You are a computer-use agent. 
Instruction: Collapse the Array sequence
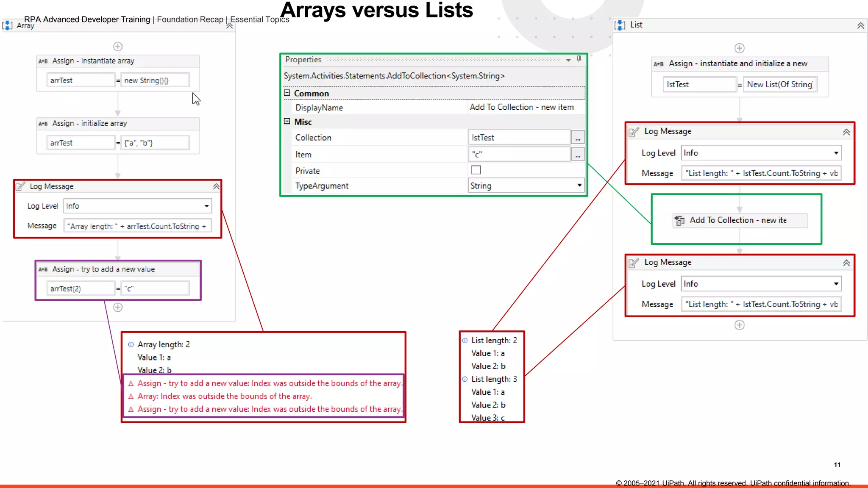229,26
